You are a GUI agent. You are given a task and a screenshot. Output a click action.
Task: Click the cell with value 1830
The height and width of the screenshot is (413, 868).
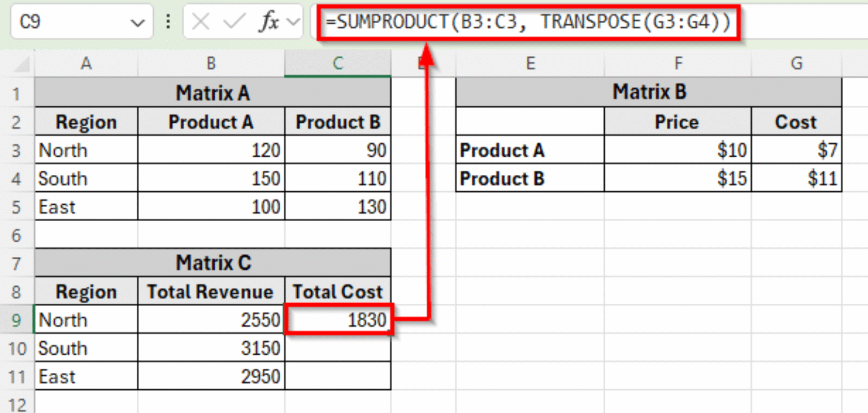point(338,320)
